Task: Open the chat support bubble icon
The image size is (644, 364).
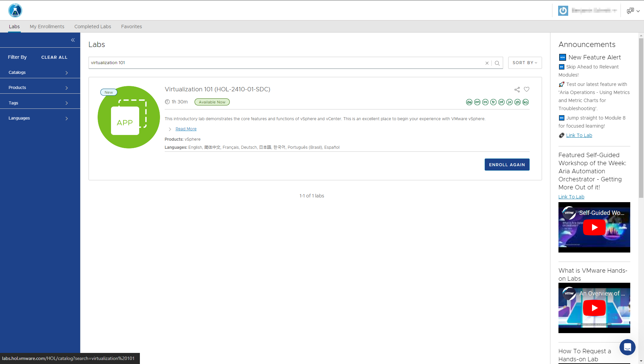Action: (x=627, y=347)
